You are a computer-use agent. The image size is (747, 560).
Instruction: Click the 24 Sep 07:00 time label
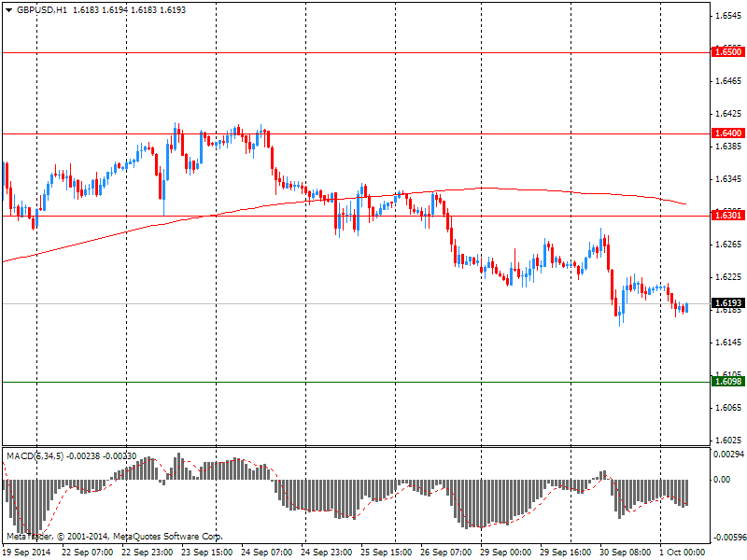pos(267,553)
